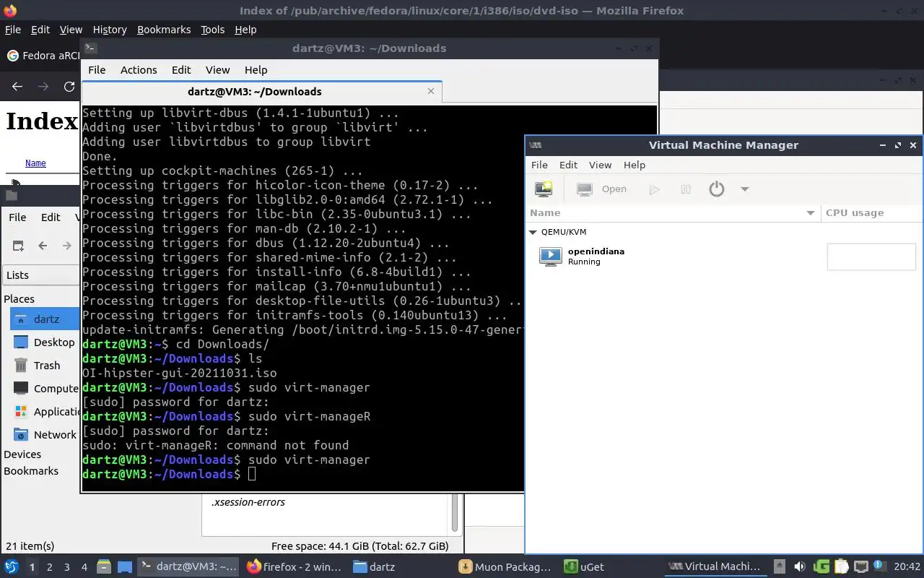This screenshot has width=924, height=578.
Task: Click the network tray icon
Action: click(x=861, y=567)
